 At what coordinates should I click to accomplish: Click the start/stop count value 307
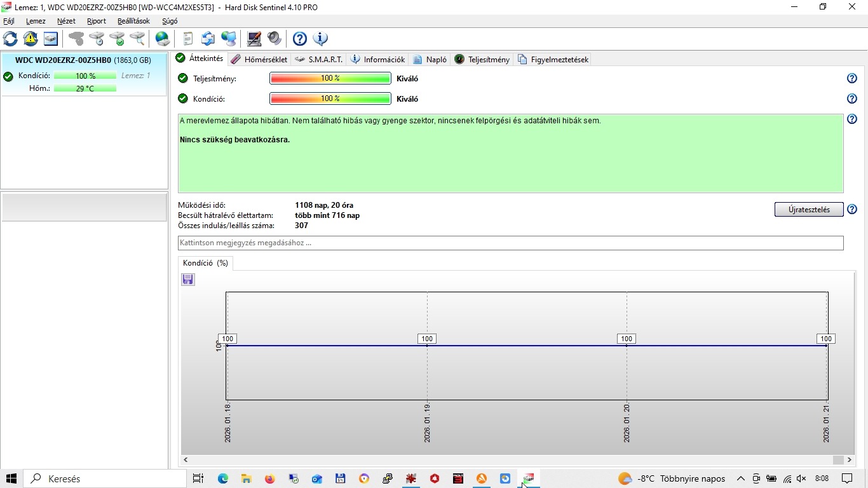pyautogui.click(x=301, y=226)
